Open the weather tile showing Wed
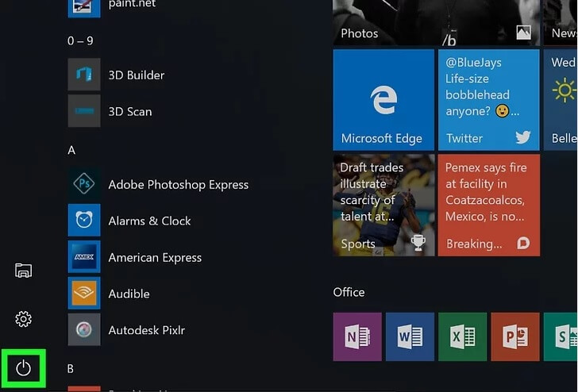The height and width of the screenshot is (392, 578). (561, 100)
